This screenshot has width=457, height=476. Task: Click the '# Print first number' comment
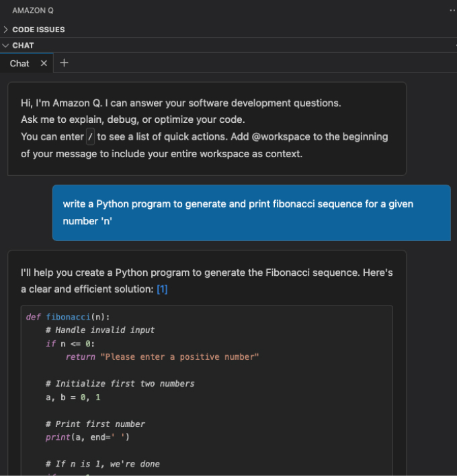pyautogui.click(x=95, y=424)
